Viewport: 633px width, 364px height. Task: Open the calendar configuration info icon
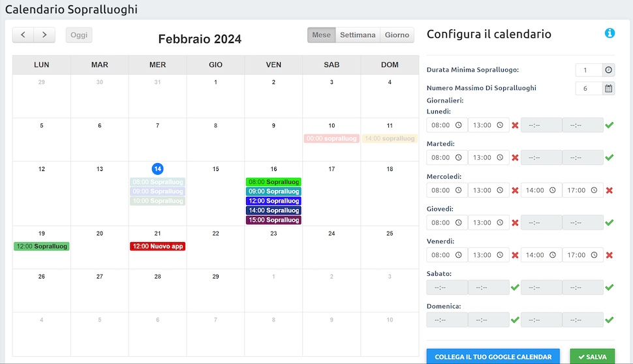click(x=610, y=33)
